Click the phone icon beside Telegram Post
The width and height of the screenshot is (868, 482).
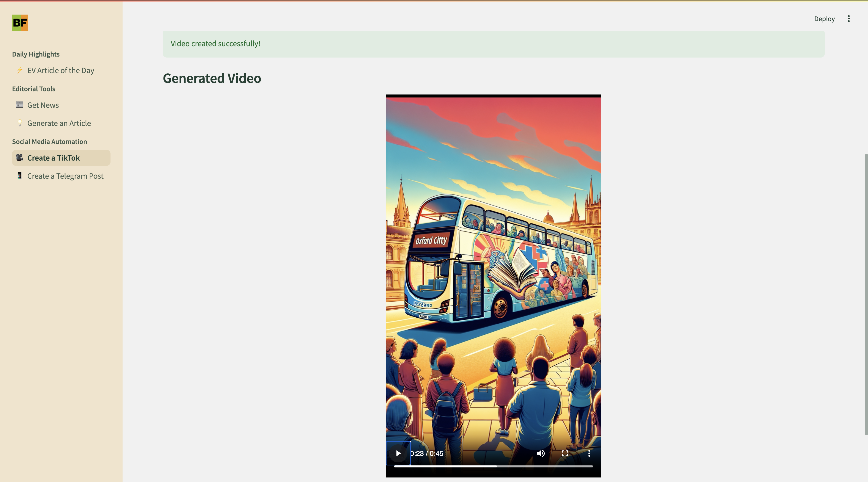20,176
